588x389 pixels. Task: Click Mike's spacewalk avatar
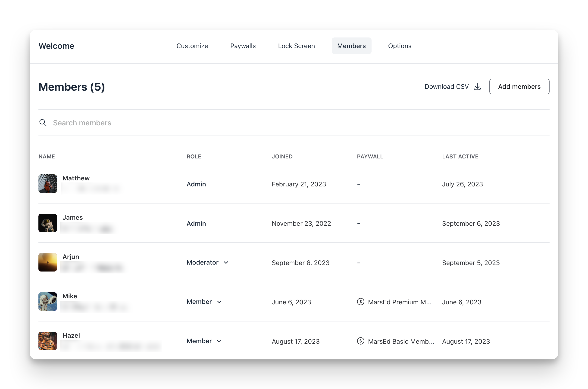tap(47, 301)
